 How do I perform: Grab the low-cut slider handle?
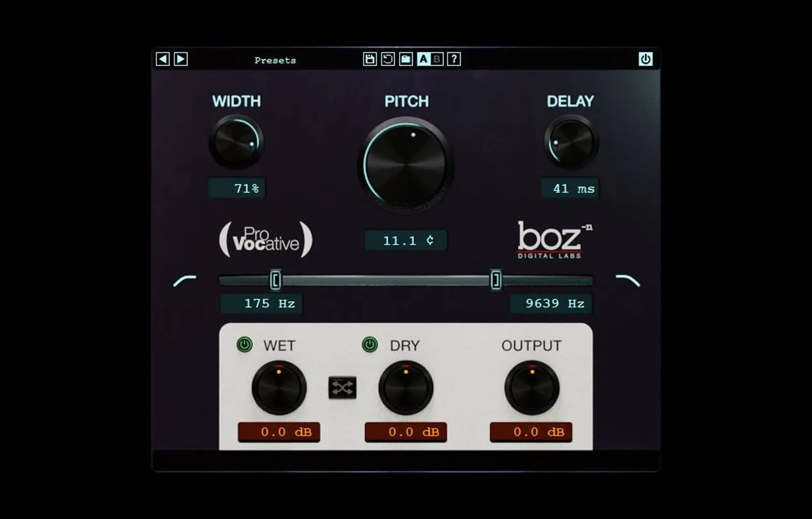(275, 280)
